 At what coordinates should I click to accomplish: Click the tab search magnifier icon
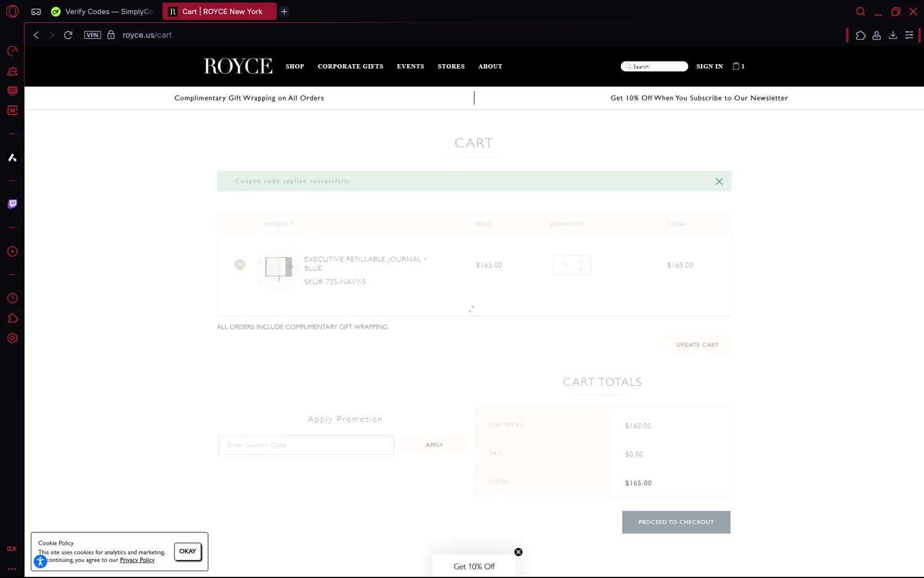point(861,11)
